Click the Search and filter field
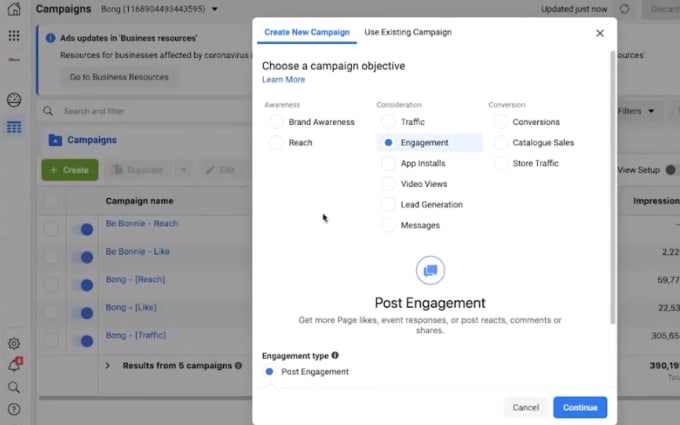Viewport: 680px width, 425px height. [145, 111]
